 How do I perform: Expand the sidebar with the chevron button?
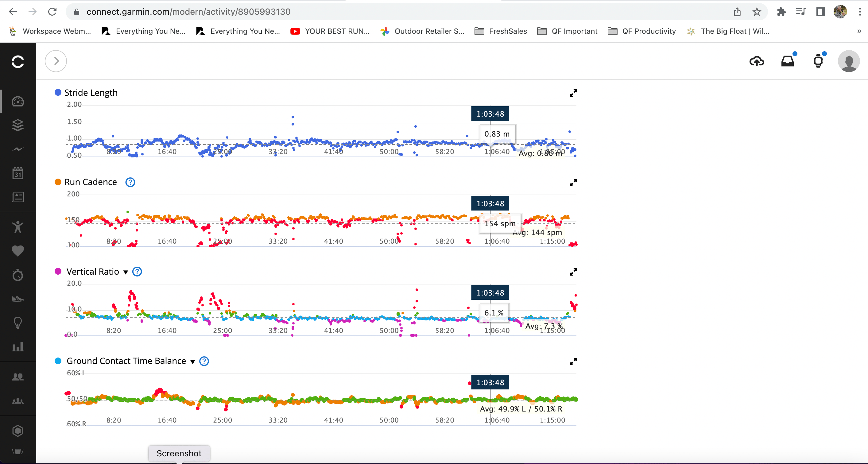point(56,61)
